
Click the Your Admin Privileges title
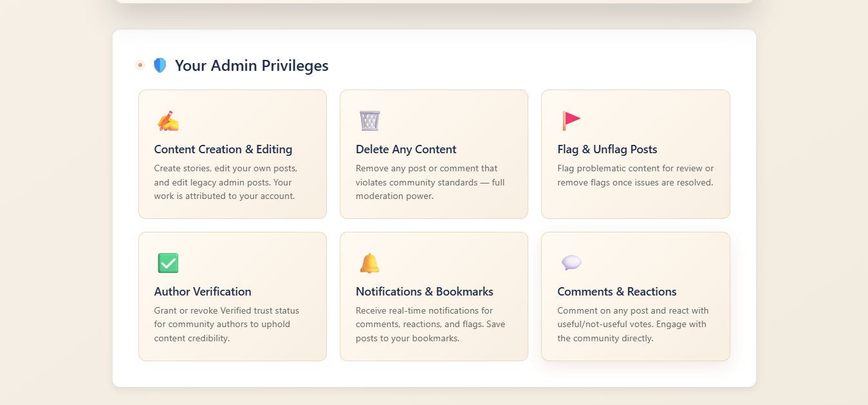point(252,66)
